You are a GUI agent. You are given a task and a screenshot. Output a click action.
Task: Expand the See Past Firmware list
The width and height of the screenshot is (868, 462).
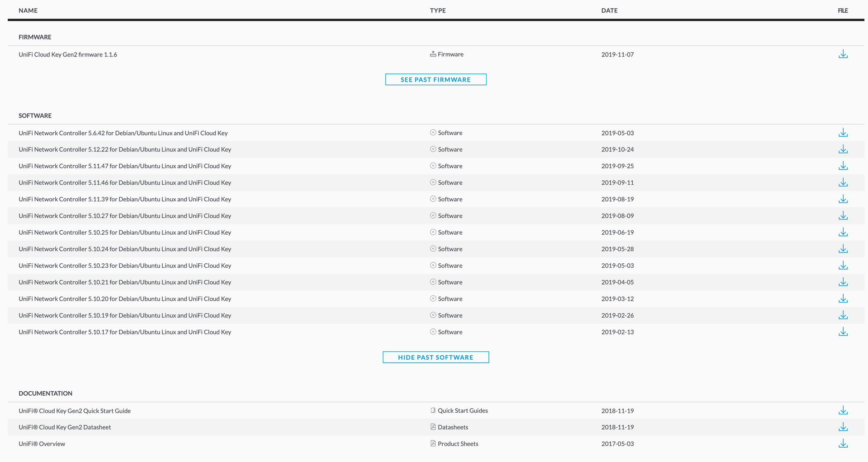(435, 79)
